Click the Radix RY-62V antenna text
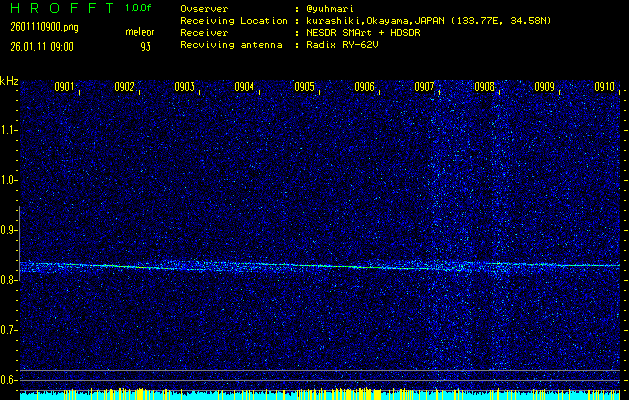 (345, 45)
